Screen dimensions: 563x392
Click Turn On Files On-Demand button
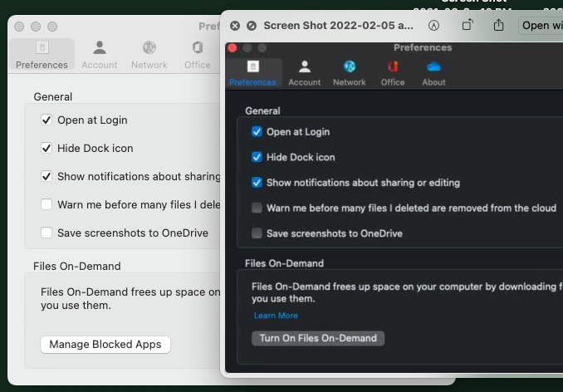click(318, 339)
